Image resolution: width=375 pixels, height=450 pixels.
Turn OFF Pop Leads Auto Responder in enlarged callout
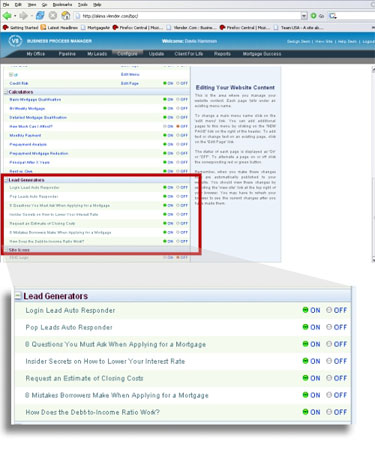pyautogui.click(x=329, y=327)
